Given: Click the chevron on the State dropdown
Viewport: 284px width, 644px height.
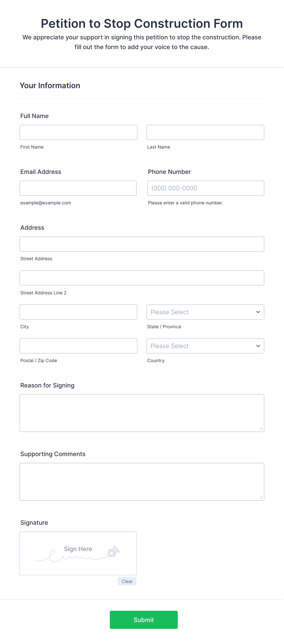Looking at the screenshot, I should (x=257, y=312).
